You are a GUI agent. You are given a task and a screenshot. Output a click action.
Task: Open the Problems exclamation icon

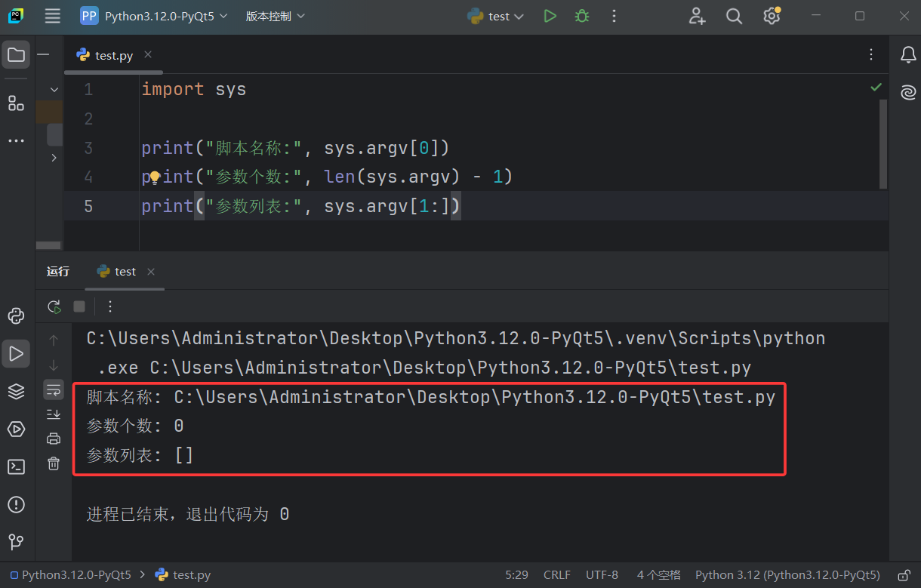click(x=16, y=504)
